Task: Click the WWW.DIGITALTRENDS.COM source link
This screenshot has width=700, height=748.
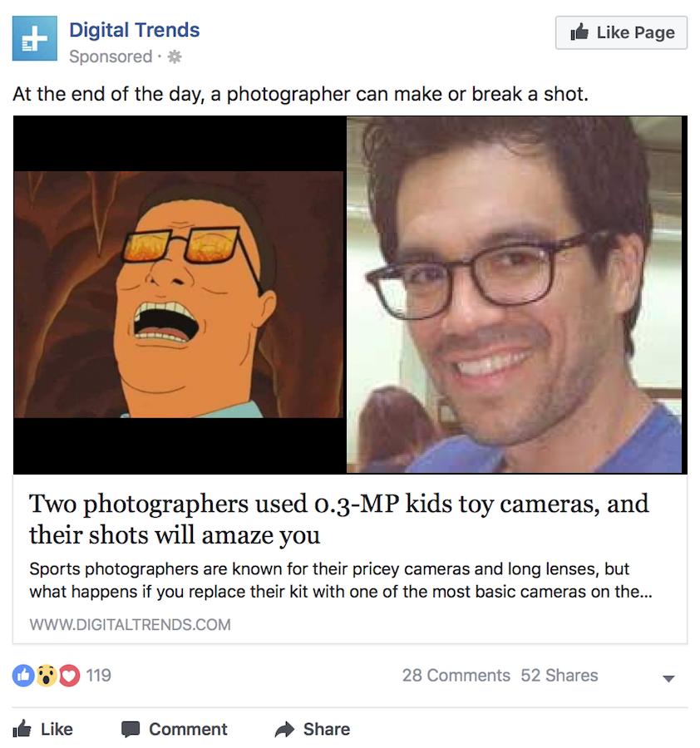Action: tap(130, 624)
